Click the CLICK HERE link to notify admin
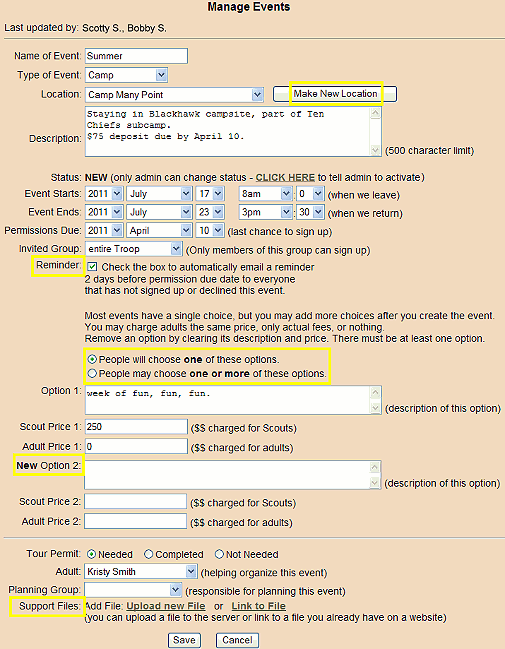The width and height of the screenshot is (505, 649). pyautogui.click(x=285, y=178)
